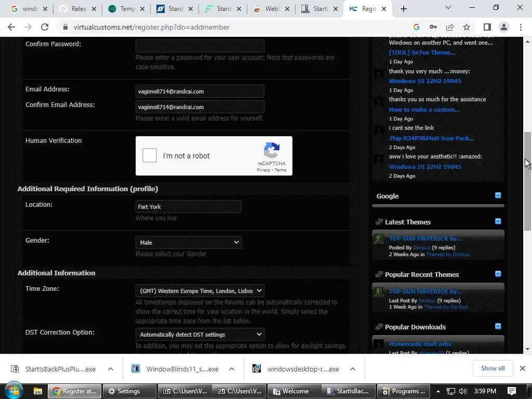Open the password key icon
This screenshot has width=532, height=399.
433,27
